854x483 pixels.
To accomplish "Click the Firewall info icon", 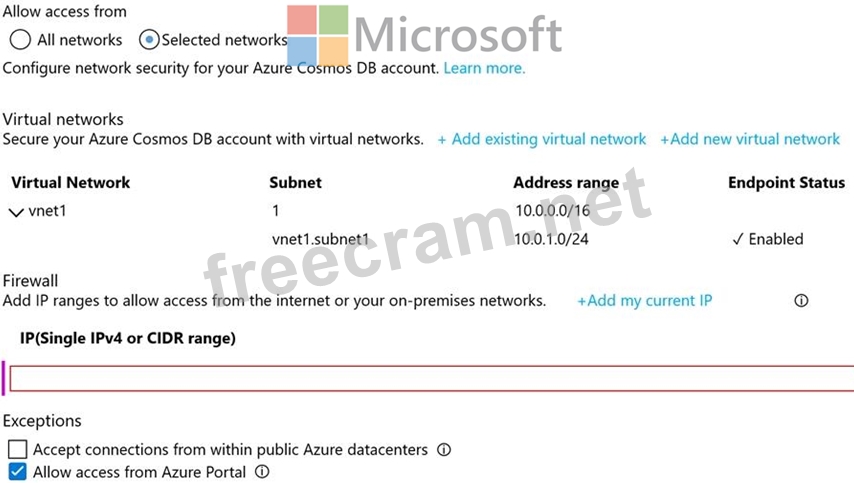I will point(801,301).
